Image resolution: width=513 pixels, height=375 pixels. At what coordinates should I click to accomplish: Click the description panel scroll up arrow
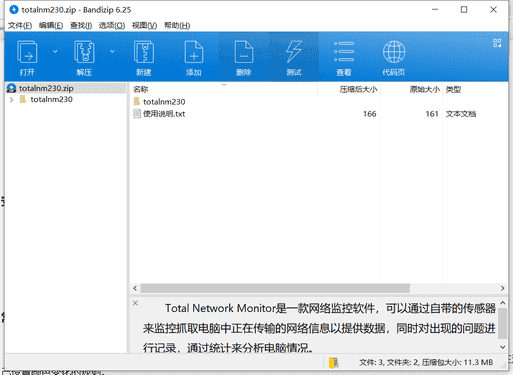click(503, 303)
